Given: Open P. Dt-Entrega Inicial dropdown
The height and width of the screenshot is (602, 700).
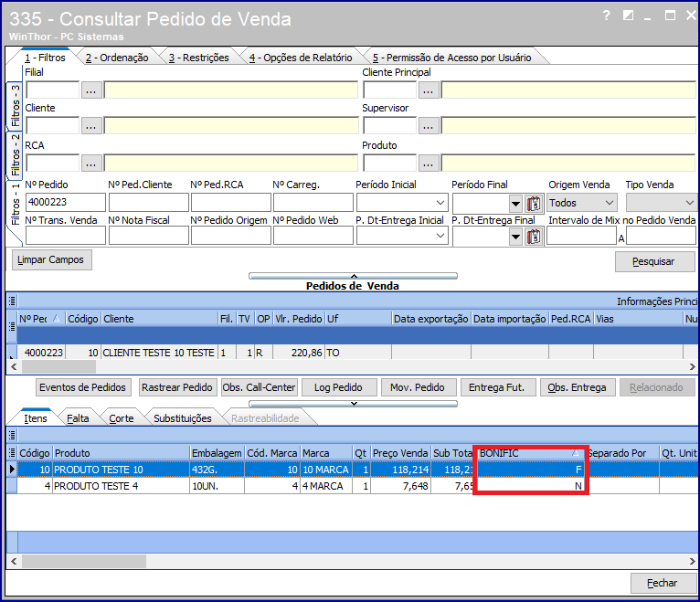Looking at the screenshot, I should click(440, 236).
